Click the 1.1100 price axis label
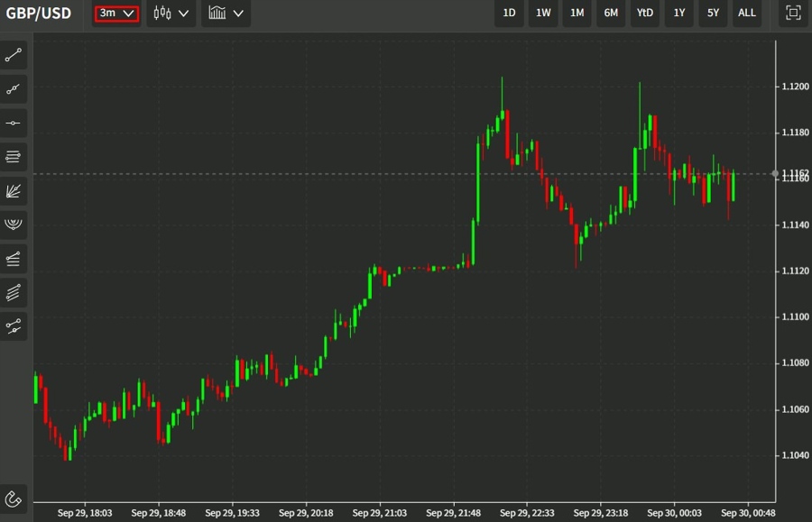The height and width of the screenshot is (522, 812). [x=795, y=316]
